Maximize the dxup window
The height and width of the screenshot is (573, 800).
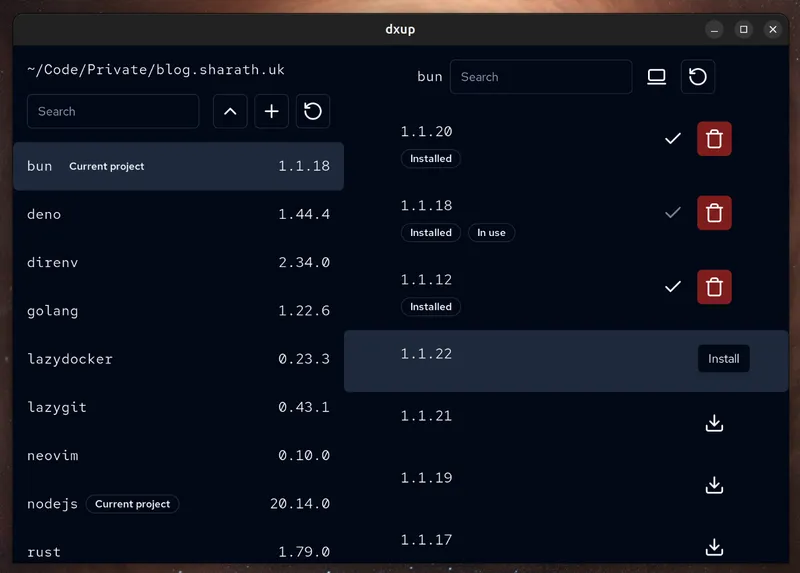(744, 30)
